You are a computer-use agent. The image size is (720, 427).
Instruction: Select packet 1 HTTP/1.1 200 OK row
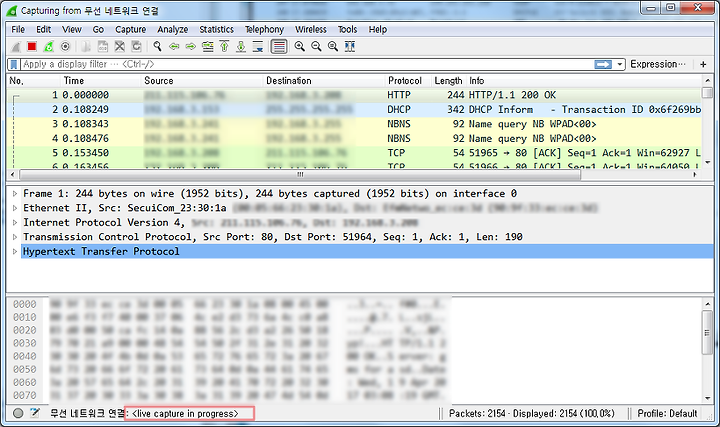354,95
